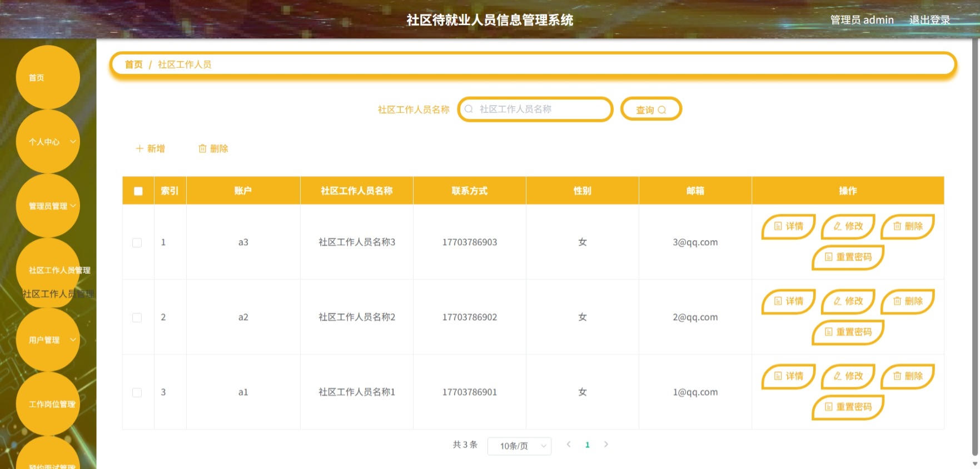Click the email 1@qq.com
The width and height of the screenshot is (980, 469).
695,392
